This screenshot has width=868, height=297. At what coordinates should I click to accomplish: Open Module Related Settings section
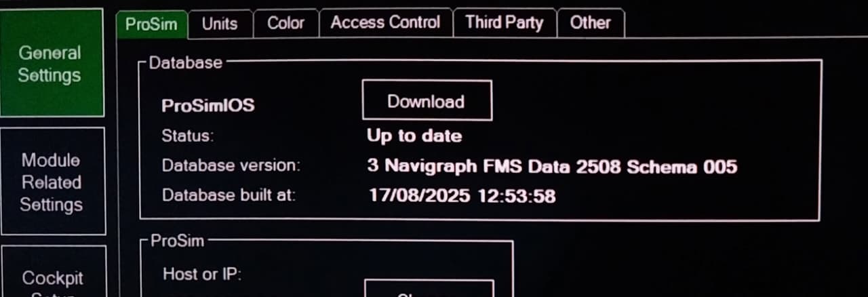pyautogui.click(x=52, y=182)
